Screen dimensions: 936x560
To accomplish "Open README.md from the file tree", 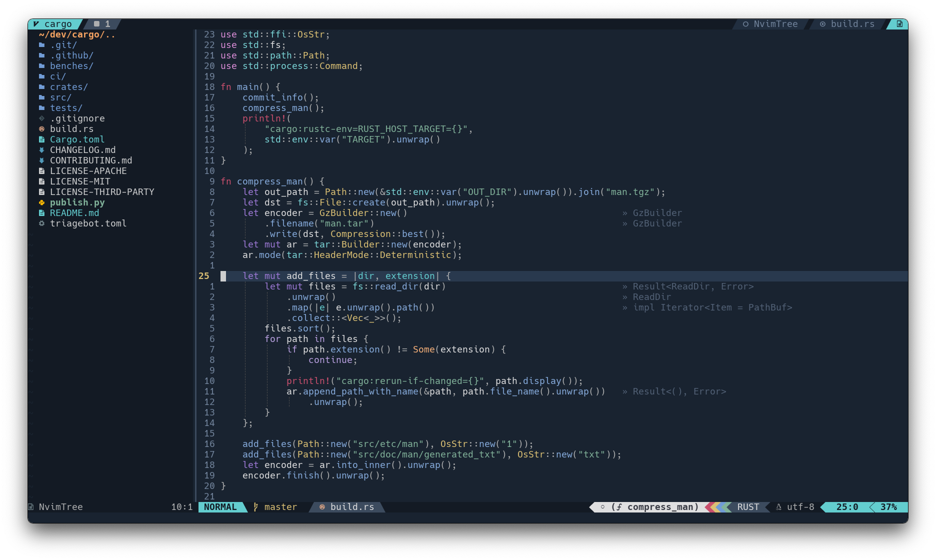I will 74,212.
